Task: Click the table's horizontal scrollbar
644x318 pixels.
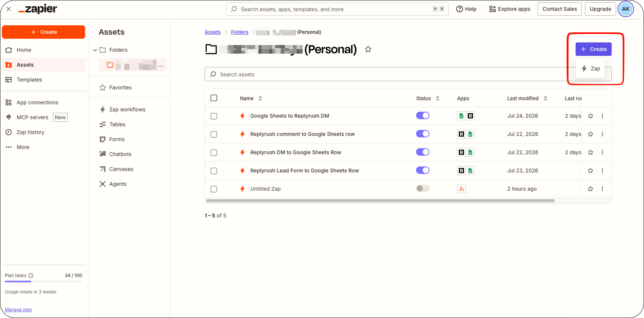Action: click(x=380, y=201)
